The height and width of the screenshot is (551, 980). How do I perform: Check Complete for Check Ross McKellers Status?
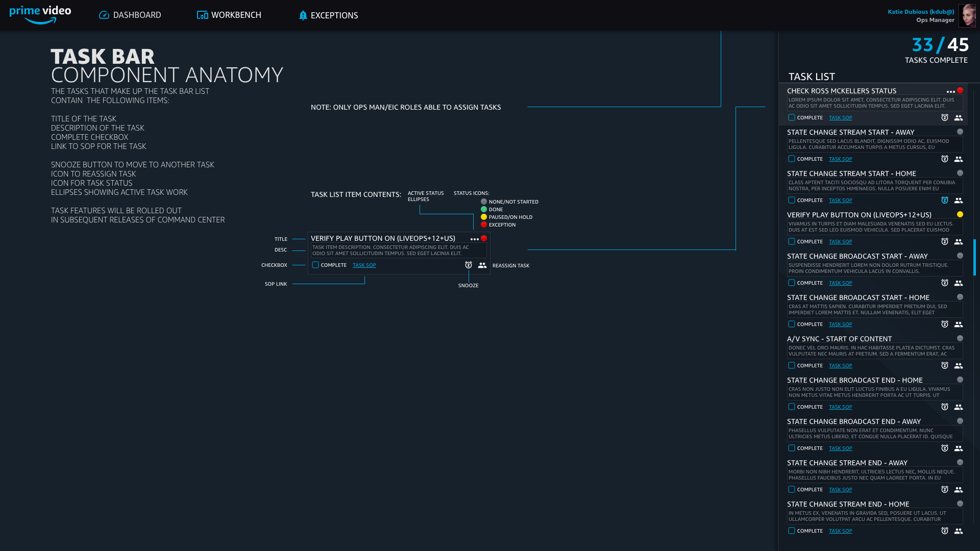coord(792,118)
